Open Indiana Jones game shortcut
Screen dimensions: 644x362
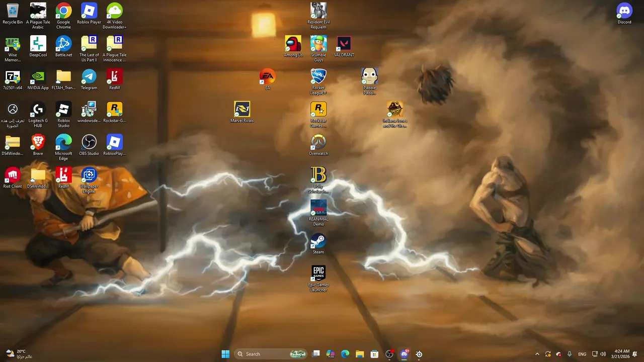[395, 115]
